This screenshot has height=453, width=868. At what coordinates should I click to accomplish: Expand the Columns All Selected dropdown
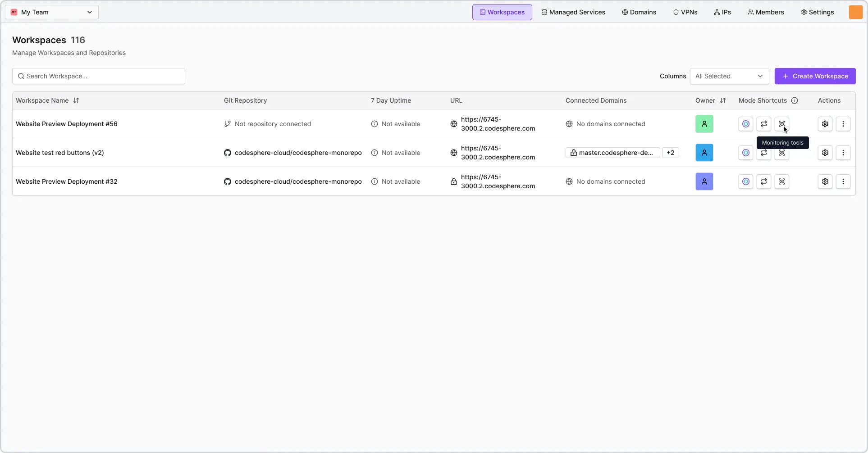click(x=729, y=76)
